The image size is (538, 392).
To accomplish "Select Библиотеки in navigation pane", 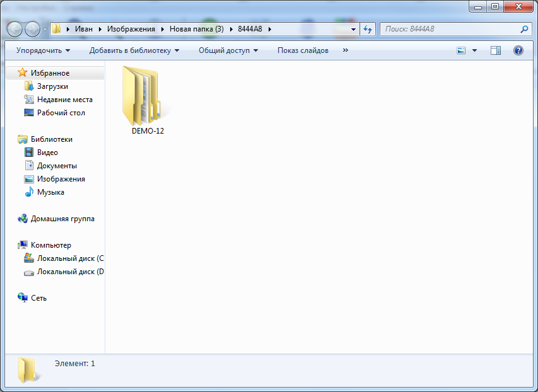I will 52,139.
